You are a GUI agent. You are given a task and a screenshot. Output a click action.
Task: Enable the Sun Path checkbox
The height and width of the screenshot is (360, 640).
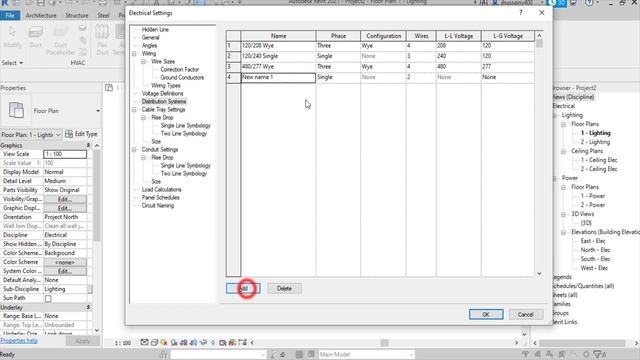48,298
